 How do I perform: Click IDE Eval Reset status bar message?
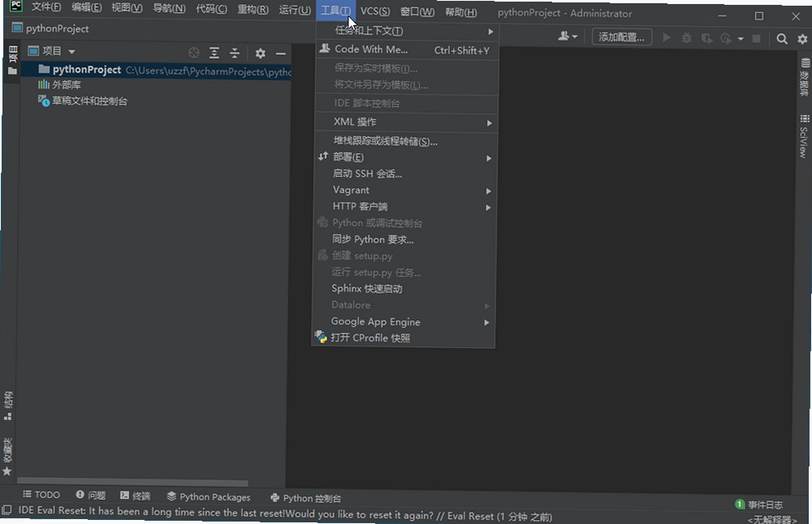tap(285, 513)
